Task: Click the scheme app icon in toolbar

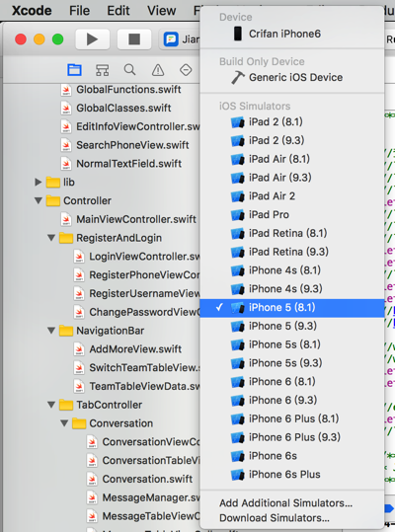Action: (171, 39)
